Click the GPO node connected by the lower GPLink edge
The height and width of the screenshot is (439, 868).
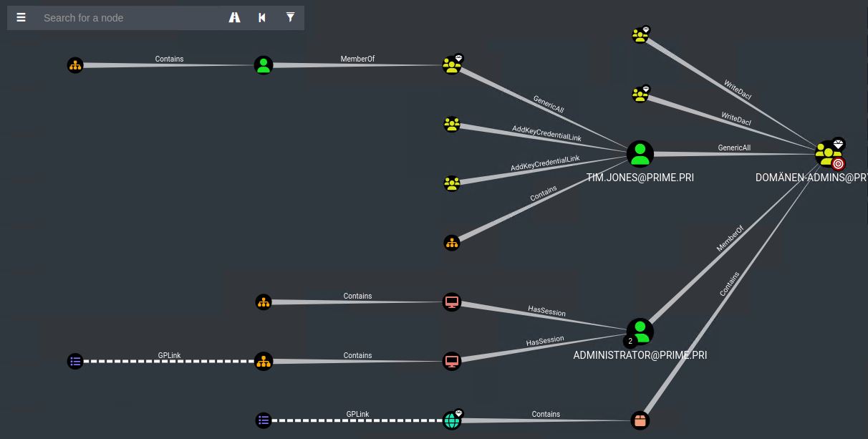[263, 420]
